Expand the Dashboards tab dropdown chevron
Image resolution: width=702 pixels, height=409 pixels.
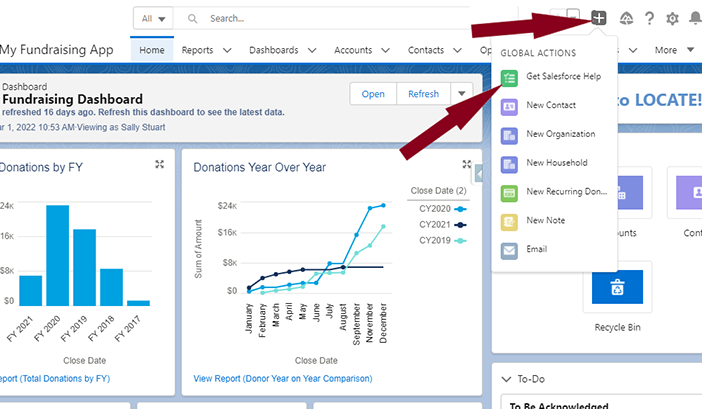coord(312,50)
